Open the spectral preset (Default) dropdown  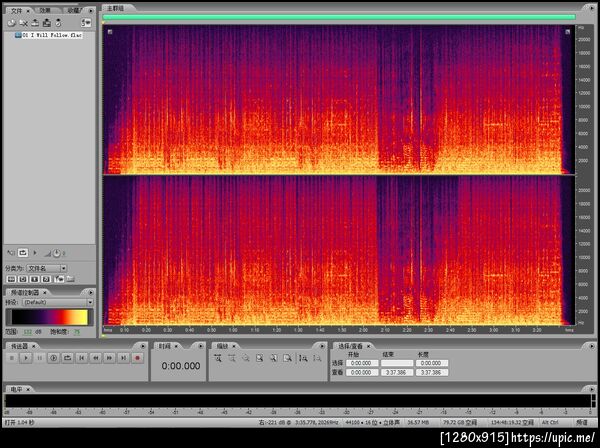pos(56,300)
